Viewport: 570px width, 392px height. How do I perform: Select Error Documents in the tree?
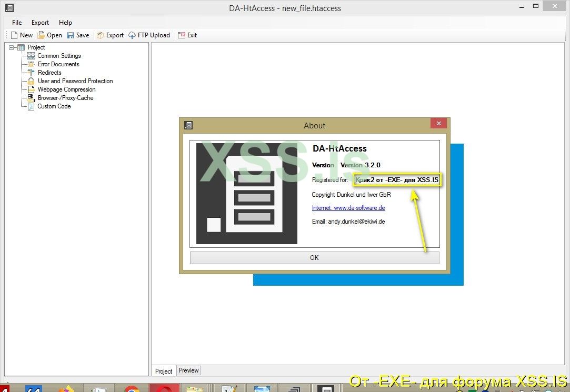tap(58, 64)
